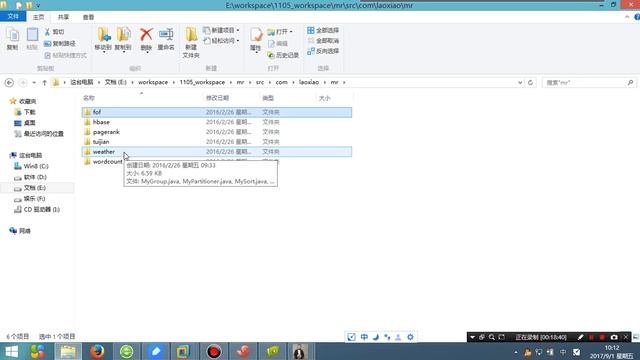Screen dimensions: 640x360
Task: Open the (D:) drive in sidebar
Action: (30, 177)
